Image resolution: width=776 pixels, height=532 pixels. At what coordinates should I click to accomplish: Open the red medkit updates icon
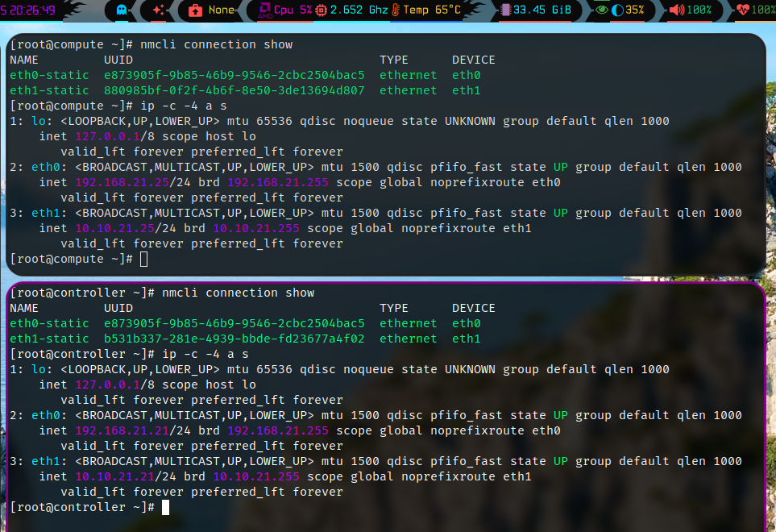194,10
